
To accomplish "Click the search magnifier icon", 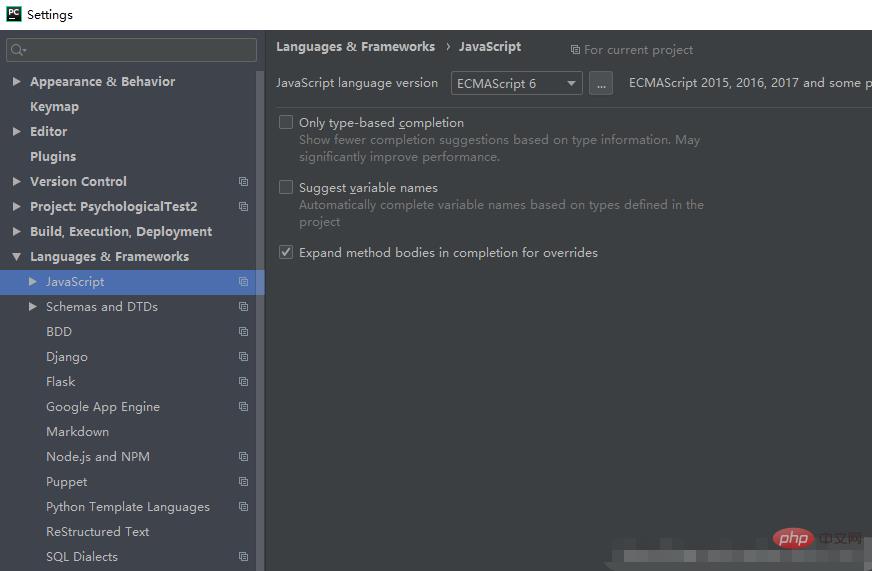I will click(x=18, y=50).
